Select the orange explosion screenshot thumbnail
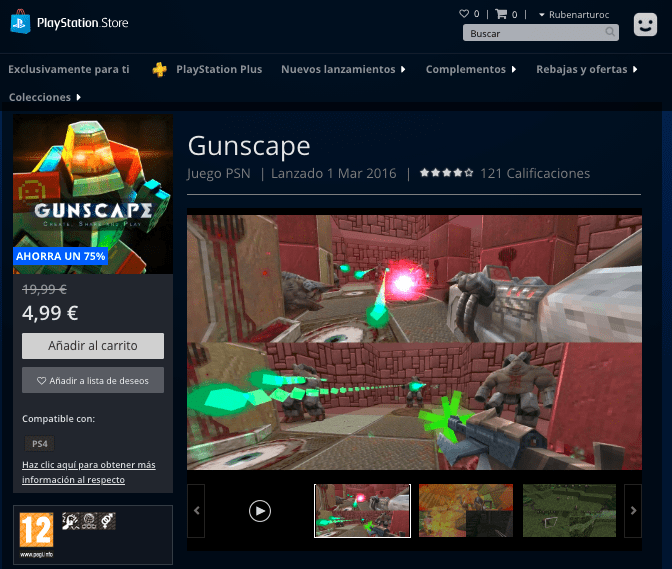Viewport: 672px width, 569px height. (x=466, y=511)
